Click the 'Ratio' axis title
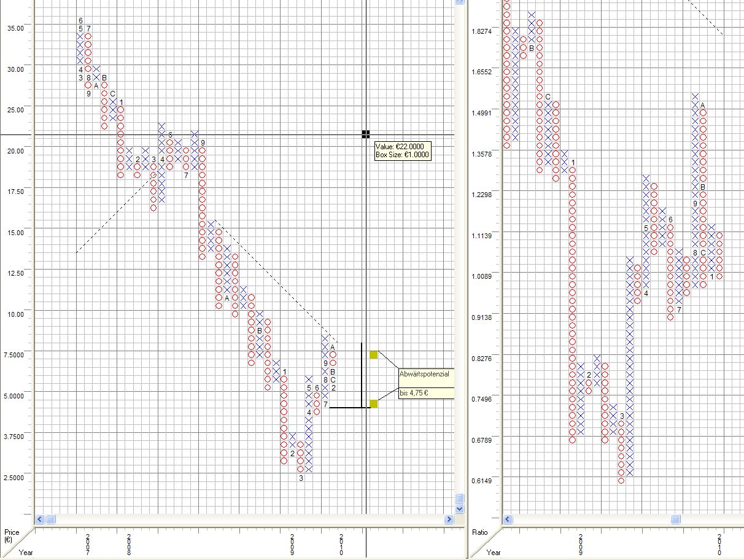Image resolution: width=744 pixels, height=560 pixels. click(x=479, y=532)
